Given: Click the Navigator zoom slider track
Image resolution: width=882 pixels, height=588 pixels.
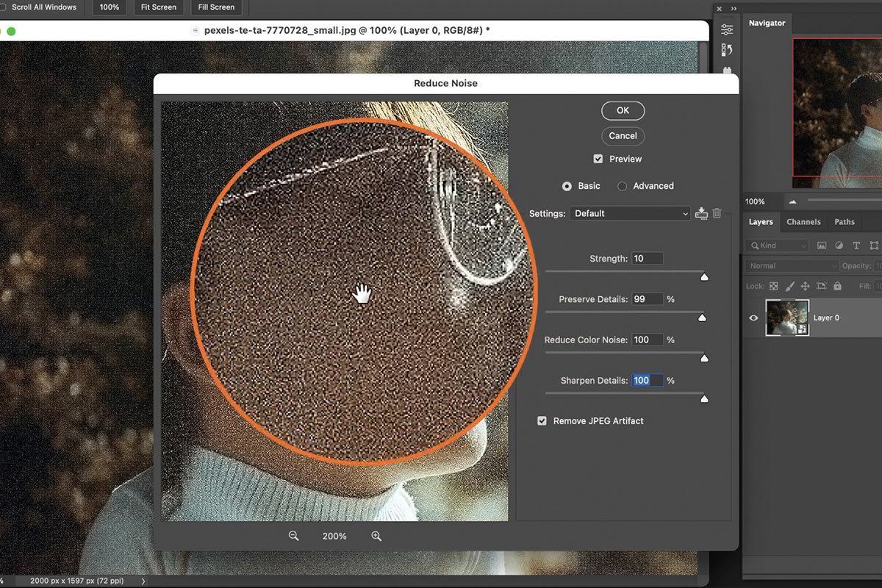Looking at the screenshot, I should tap(844, 201).
